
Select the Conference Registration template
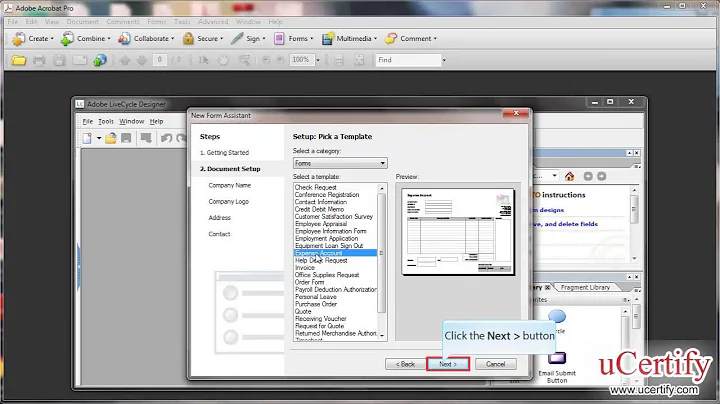[327, 195]
